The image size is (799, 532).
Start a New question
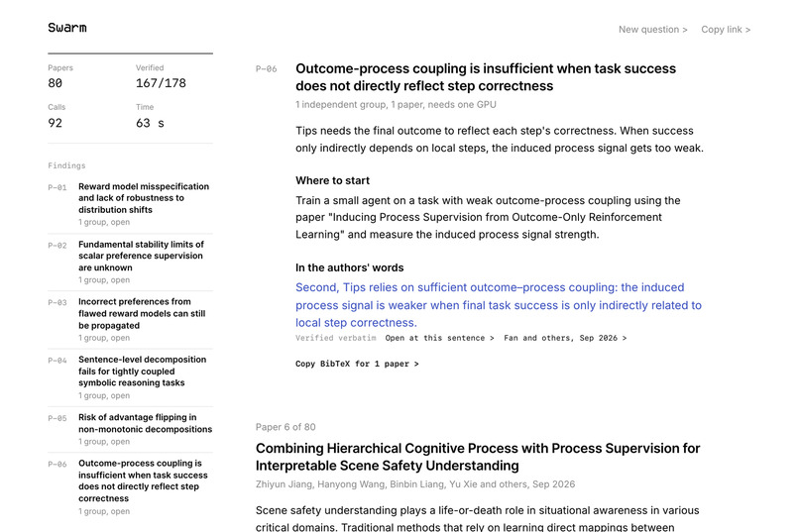[x=652, y=30]
